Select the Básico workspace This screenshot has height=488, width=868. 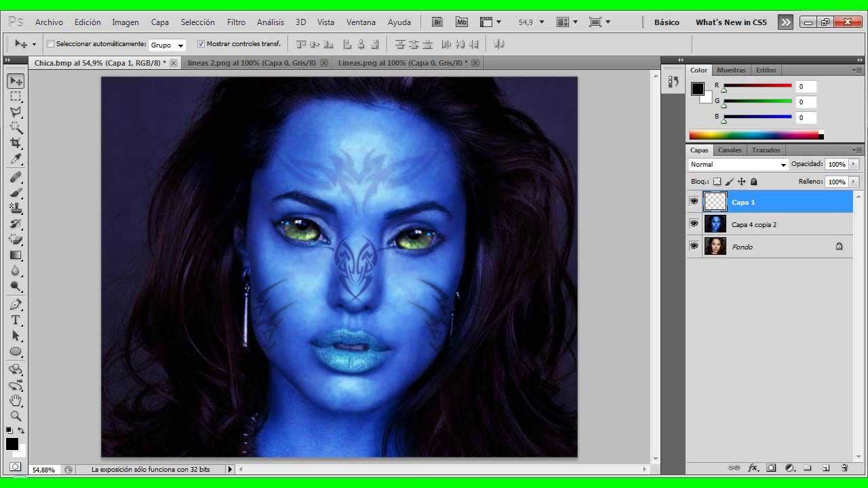pos(667,22)
